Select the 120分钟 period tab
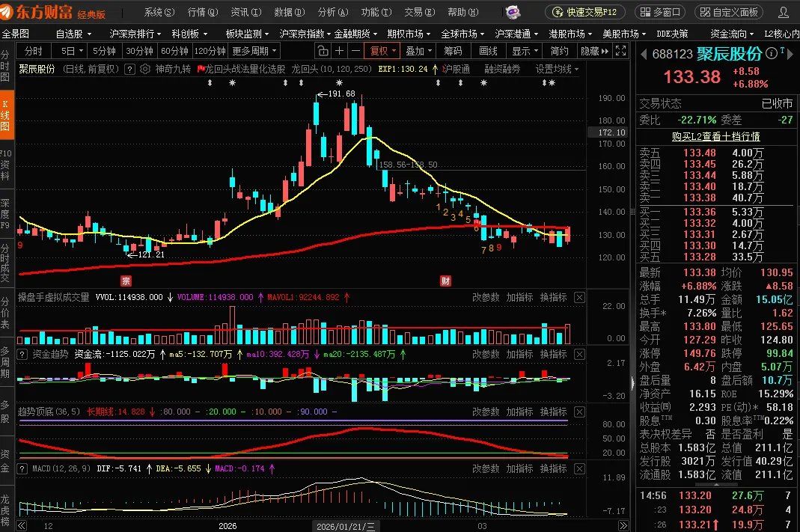The width and height of the screenshot is (800, 532). point(210,51)
